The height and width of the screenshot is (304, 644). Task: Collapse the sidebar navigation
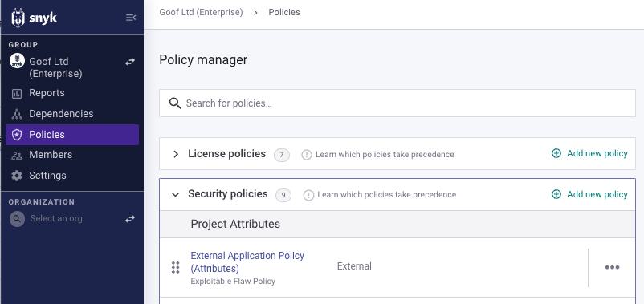click(131, 17)
